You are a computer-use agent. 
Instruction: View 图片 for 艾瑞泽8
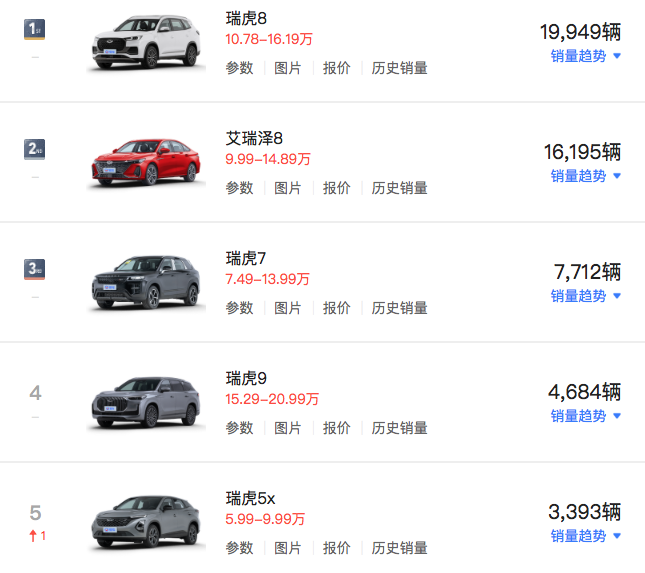point(288,188)
